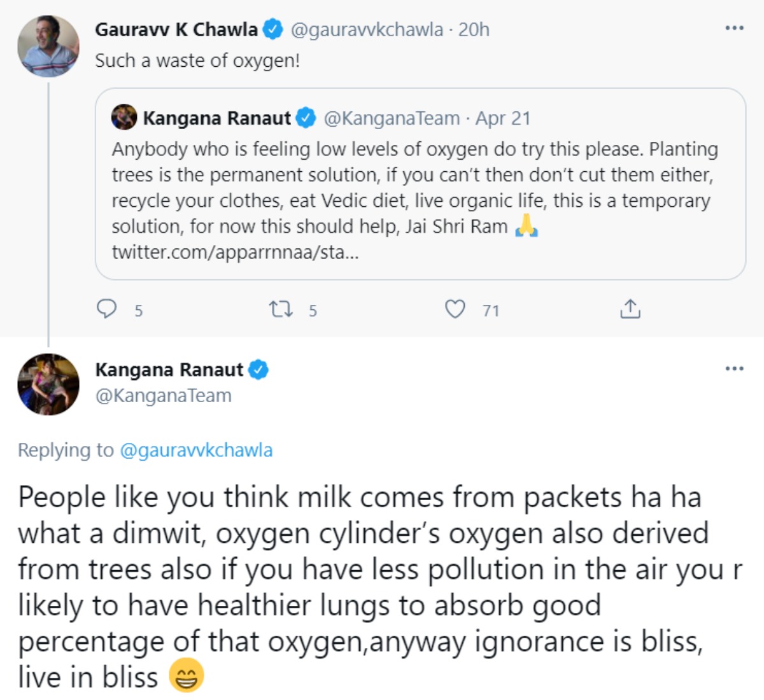Image resolution: width=764 pixels, height=700 pixels.
Task: Click the @KanganaTeam handle under reply name
Action: (x=163, y=396)
